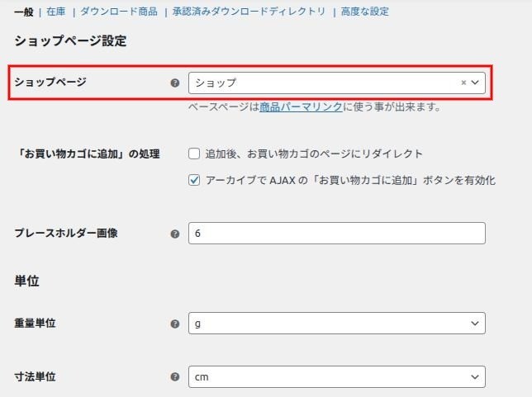Open the ダウンロード商品 tab
The image size is (532, 397).
pyautogui.click(x=118, y=12)
